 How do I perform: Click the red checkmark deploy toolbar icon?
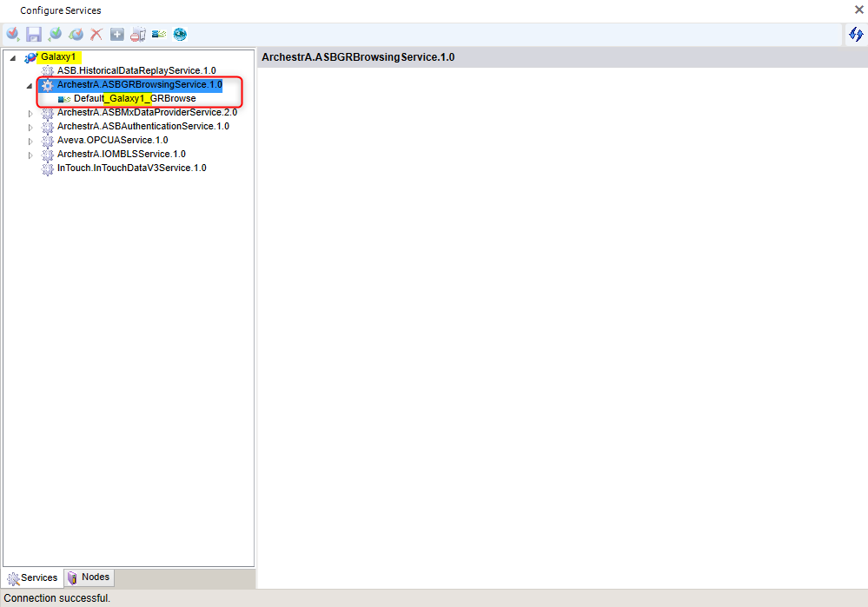coord(13,35)
